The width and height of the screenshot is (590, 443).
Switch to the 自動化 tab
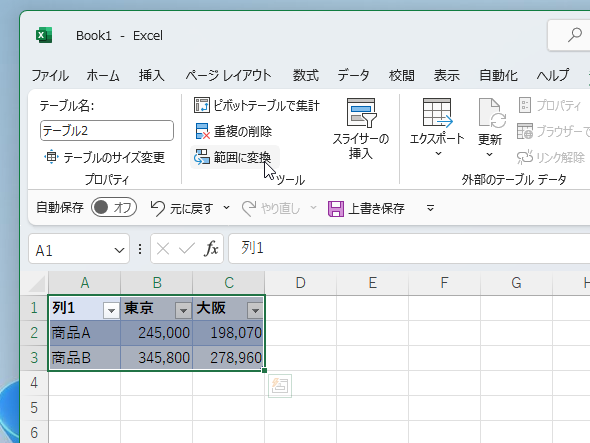click(x=498, y=76)
